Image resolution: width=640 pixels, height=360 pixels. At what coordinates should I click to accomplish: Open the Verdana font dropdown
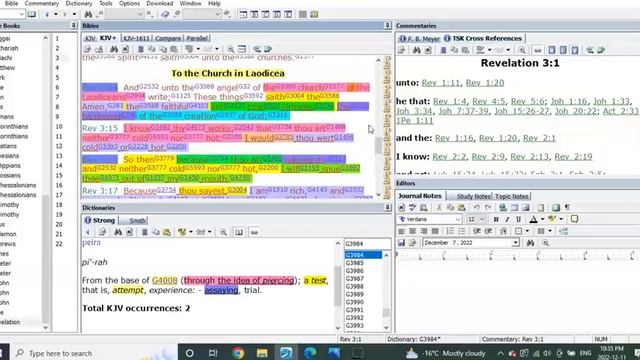click(458, 219)
